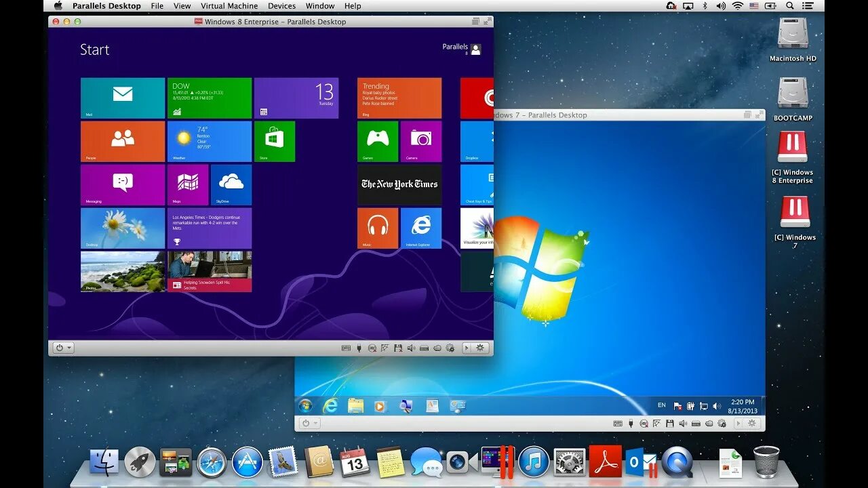This screenshot has width=868, height=488.
Task: Click Bluetooth icon in menu bar
Action: point(705,5)
